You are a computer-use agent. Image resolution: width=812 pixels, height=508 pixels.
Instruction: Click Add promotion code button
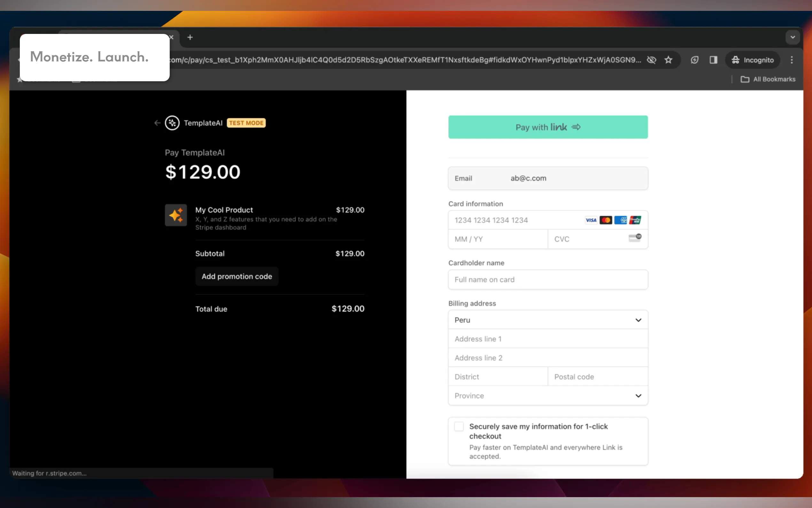tap(237, 276)
